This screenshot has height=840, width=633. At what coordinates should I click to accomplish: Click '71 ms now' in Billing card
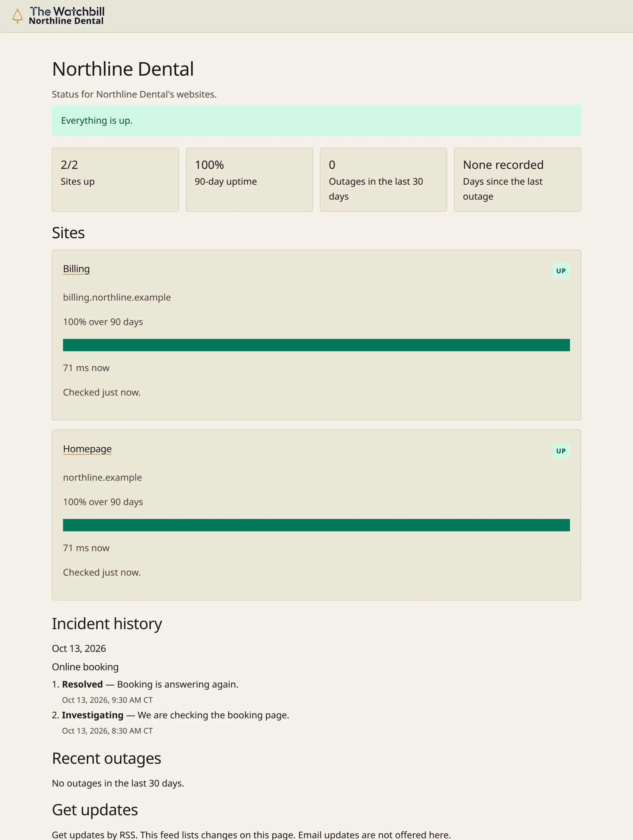point(86,368)
